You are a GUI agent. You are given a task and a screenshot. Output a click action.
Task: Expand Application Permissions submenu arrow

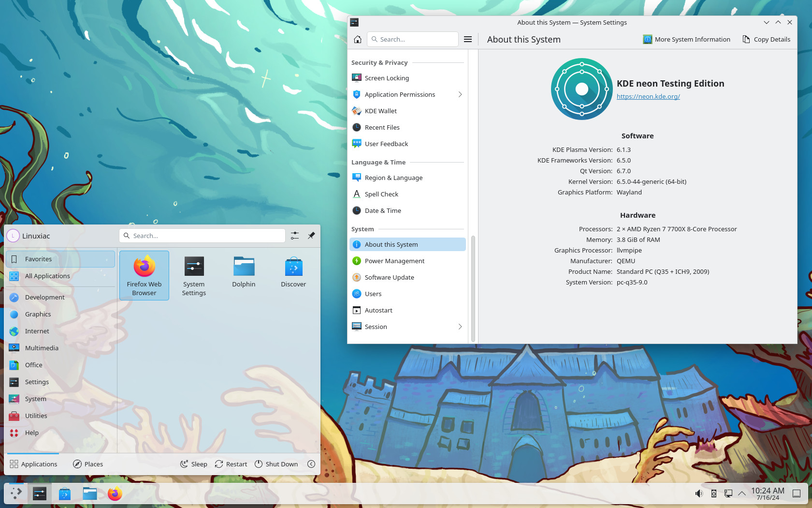pyautogui.click(x=460, y=94)
